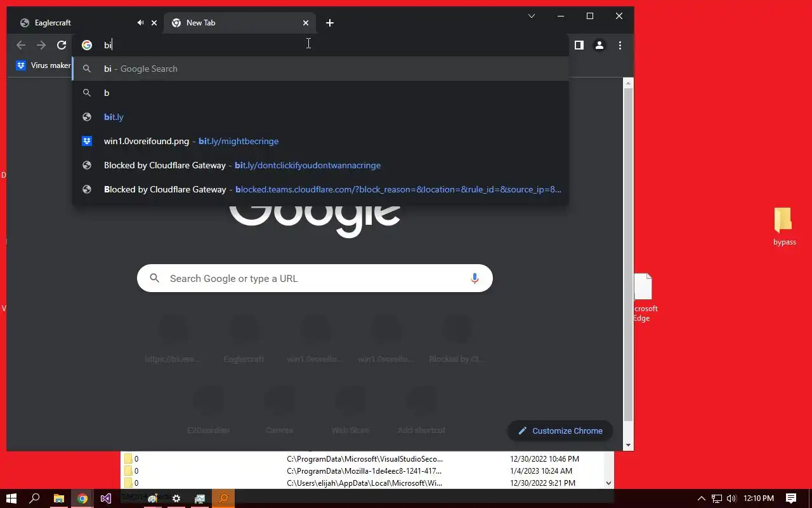The width and height of the screenshot is (812, 508).
Task: Open the Virus maker bookmark
Action: pos(44,65)
